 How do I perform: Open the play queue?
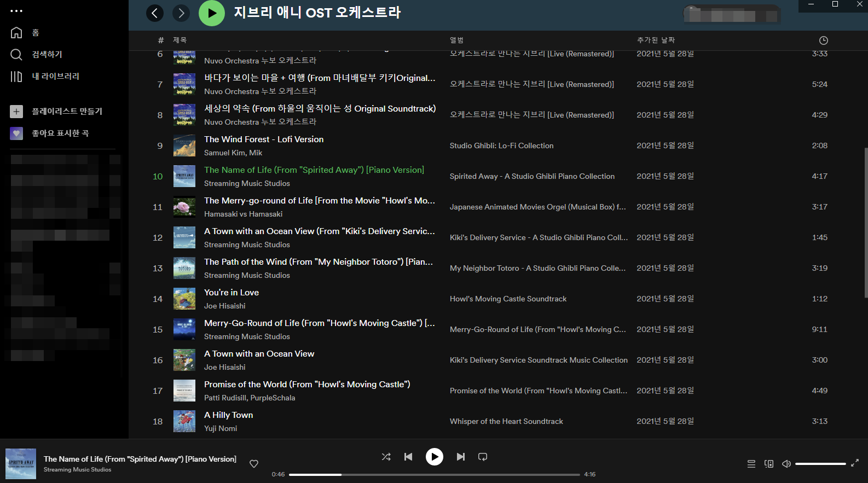point(751,464)
